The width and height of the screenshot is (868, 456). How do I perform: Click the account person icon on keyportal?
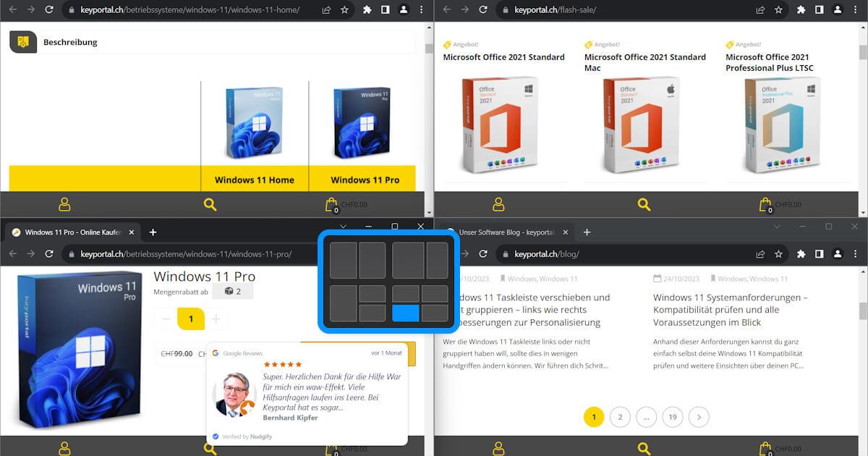pyautogui.click(x=64, y=204)
